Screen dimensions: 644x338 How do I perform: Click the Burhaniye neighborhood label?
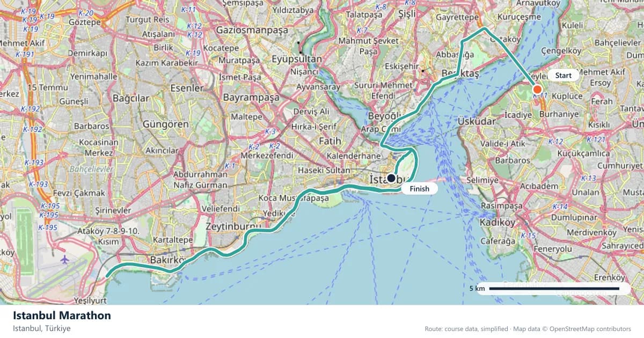pos(559,114)
